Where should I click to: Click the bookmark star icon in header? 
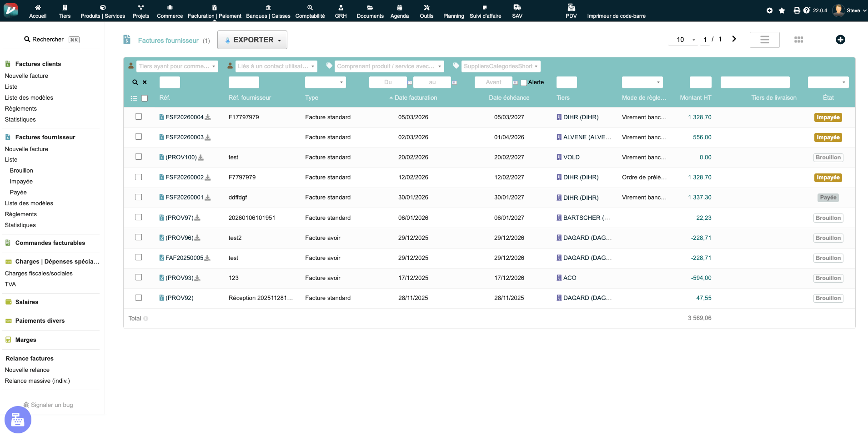[782, 10]
